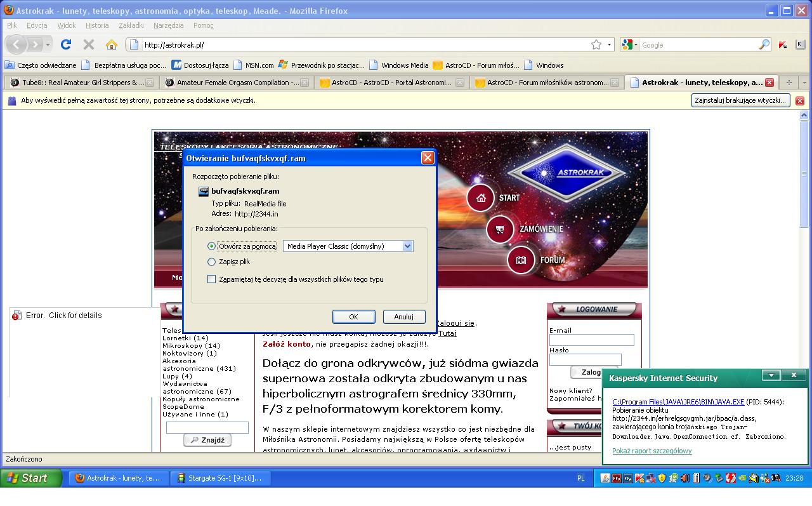Click the volume speaker tray icon
Image resolution: width=812 pixels, height=506 pixels.
point(684,478)
